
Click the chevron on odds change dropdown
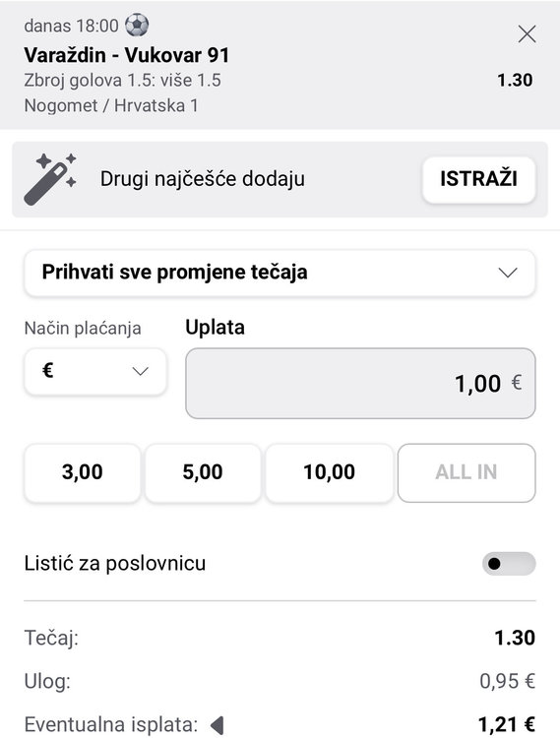click(508, 273)
